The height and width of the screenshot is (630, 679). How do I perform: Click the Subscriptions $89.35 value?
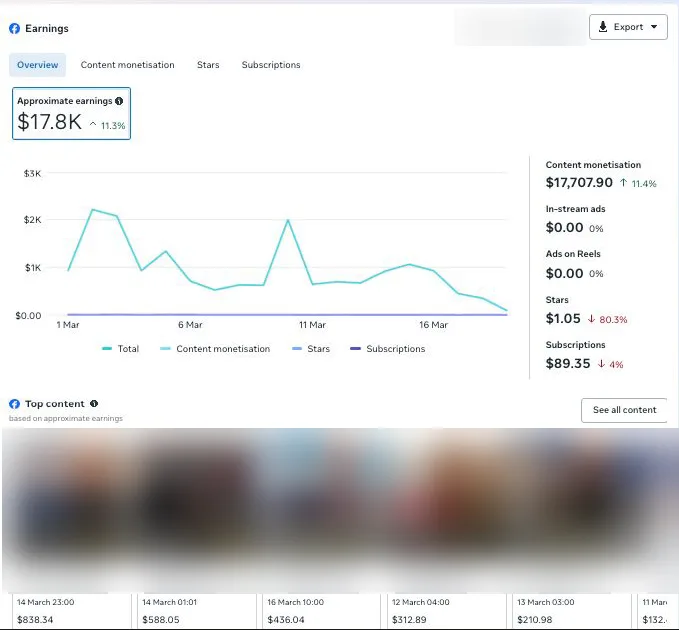(568, 363)
